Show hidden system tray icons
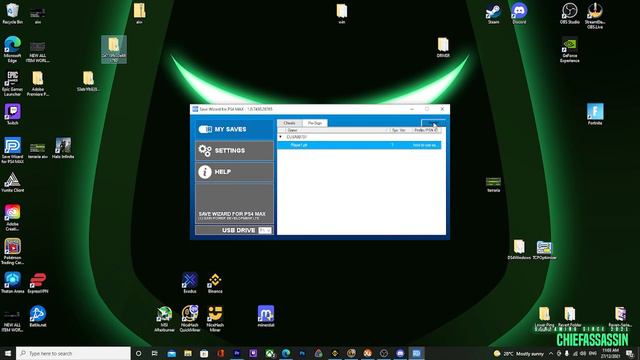 (551, 353)
